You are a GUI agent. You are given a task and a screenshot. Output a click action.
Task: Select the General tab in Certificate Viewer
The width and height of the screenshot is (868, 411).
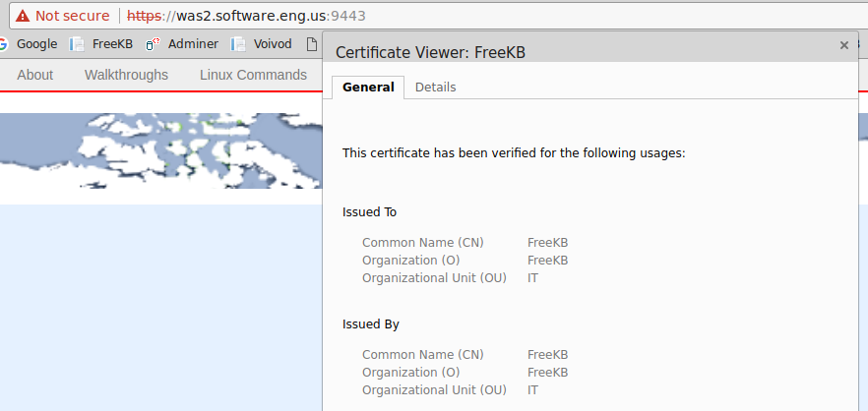(x=368, y=88)
